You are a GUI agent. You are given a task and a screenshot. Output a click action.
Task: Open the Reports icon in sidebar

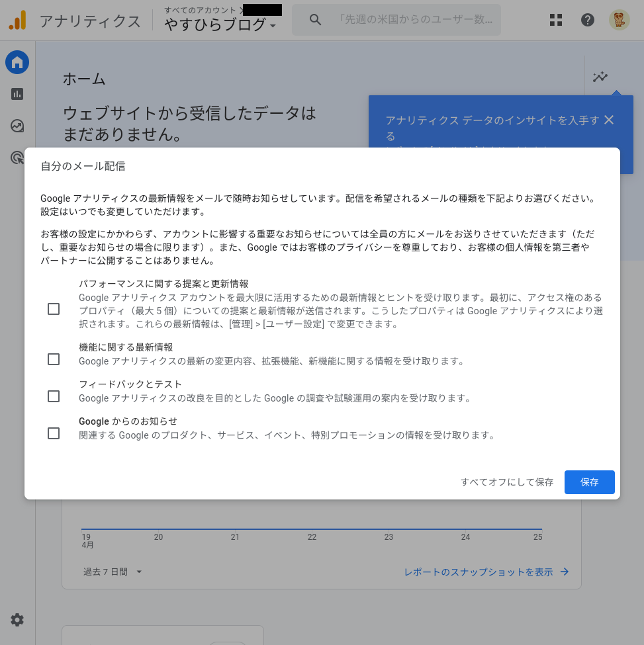[17, 94]
